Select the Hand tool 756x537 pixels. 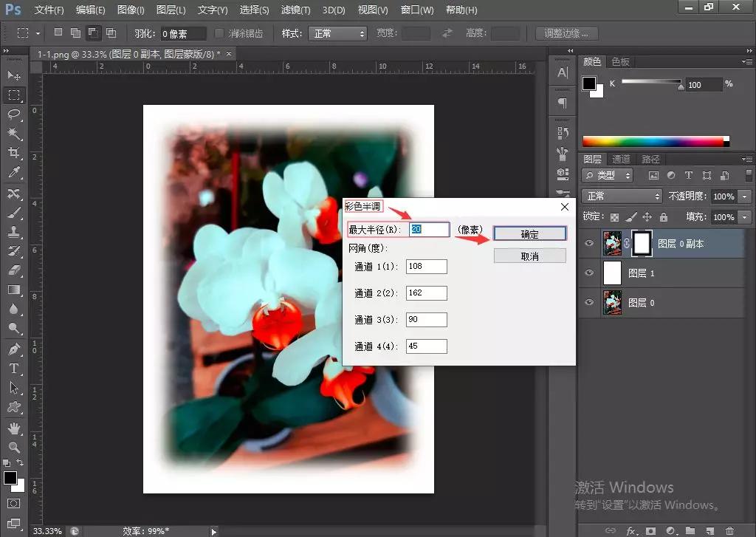point(15,427)
